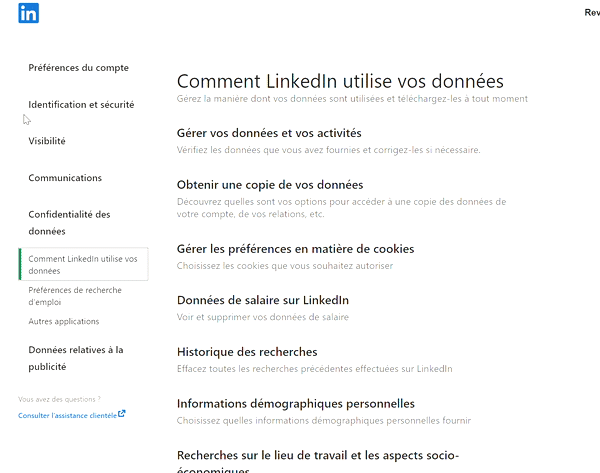The width and height of the screenshot is (600, 473).
Task: Open Préférences du compte section
Action: [x=78, y=68]
